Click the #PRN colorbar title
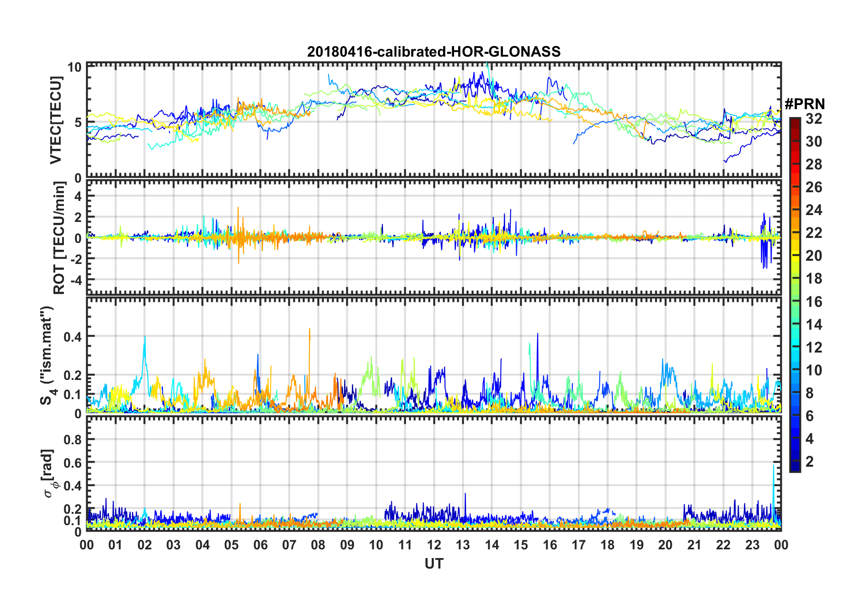868x590 pixels. click(804, 104)
